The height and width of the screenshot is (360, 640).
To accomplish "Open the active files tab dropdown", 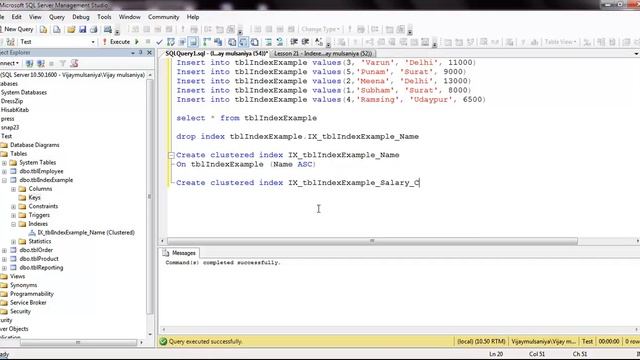I will pos(636,53).
